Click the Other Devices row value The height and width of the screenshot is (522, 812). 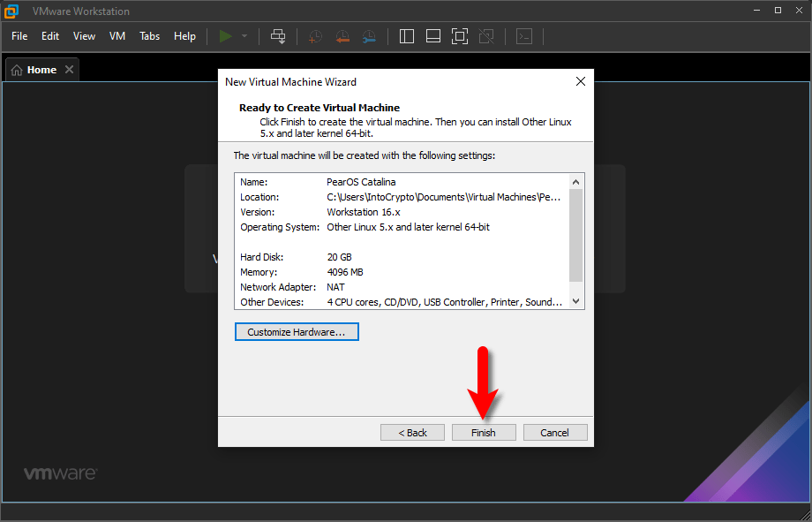pyautogui.click(x=444, y=302)
